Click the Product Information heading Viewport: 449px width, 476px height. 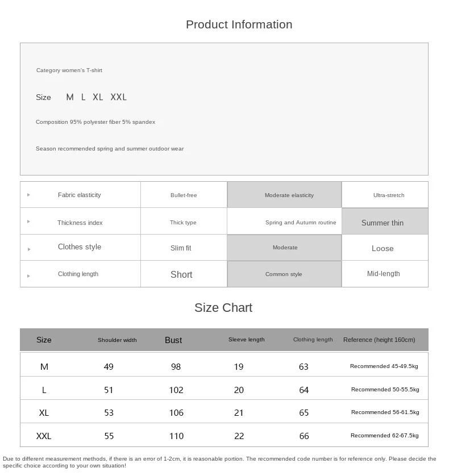tap(239, 24)
